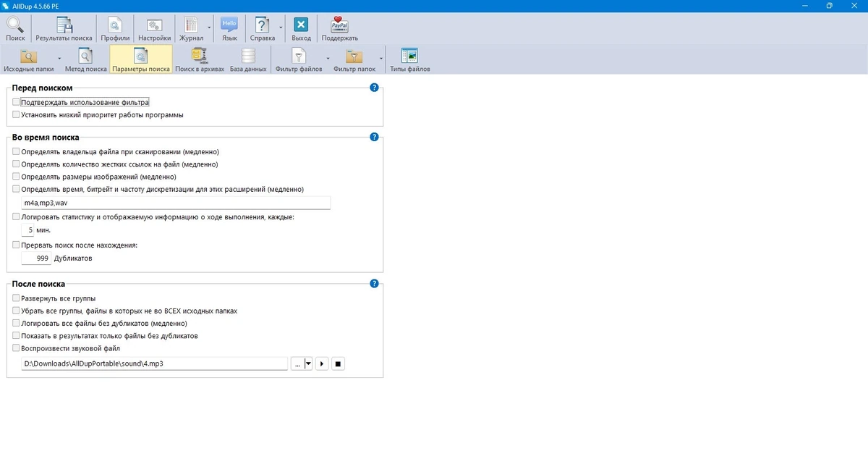Click help icon in Во время поиска section

pyautogui.click(x=374, y=136)
